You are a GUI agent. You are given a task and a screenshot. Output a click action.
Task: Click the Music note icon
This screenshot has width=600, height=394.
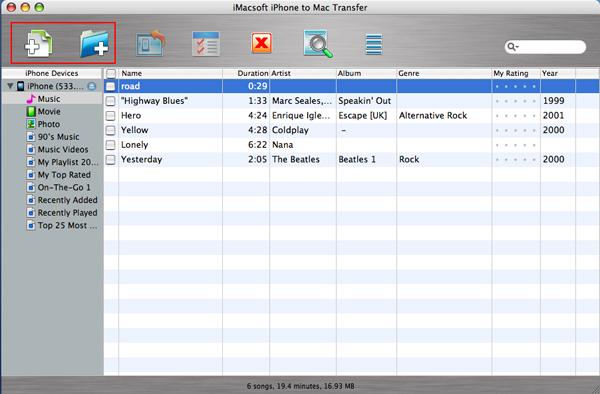31,99
